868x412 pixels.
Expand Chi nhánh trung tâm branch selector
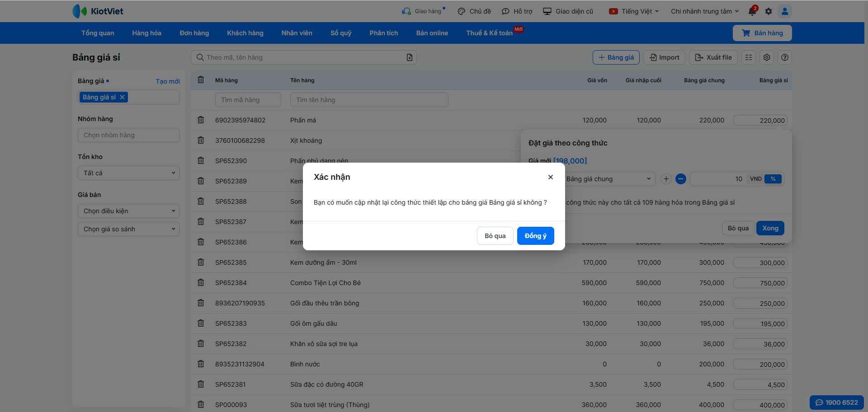pyautogui.click(x=705, y=11)
